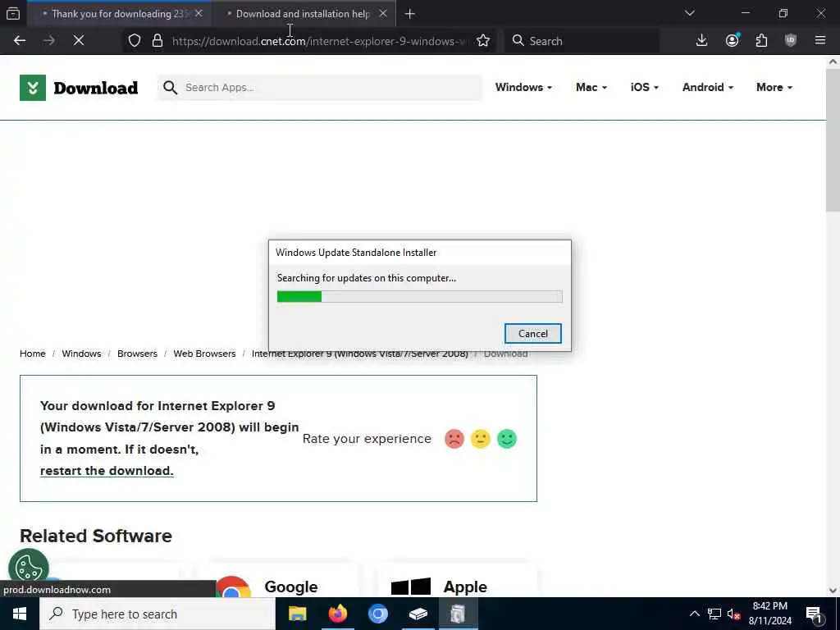The height and width of the screenshot is (630, 840).
Task: Click the page vertical scrollbar thumb
Action: pos(833,140)
